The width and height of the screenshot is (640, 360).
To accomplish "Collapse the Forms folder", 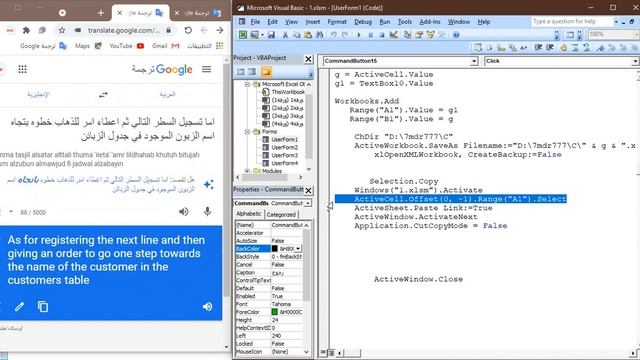I will pos(247,132).
